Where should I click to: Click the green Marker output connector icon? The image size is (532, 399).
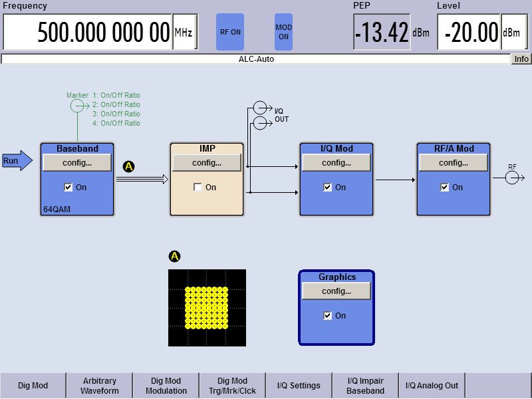click(x=80, y=106)
